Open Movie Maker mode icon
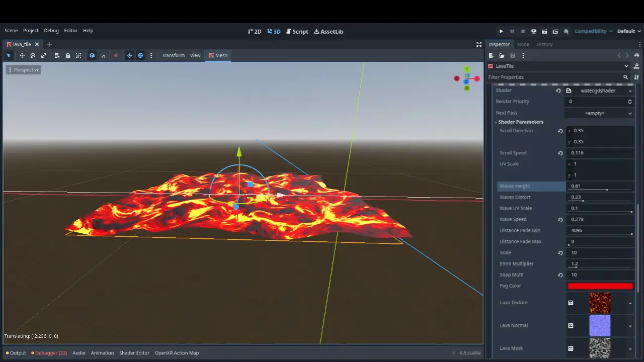Viewport: 644px width, 362px height. [x=566, y=31]
